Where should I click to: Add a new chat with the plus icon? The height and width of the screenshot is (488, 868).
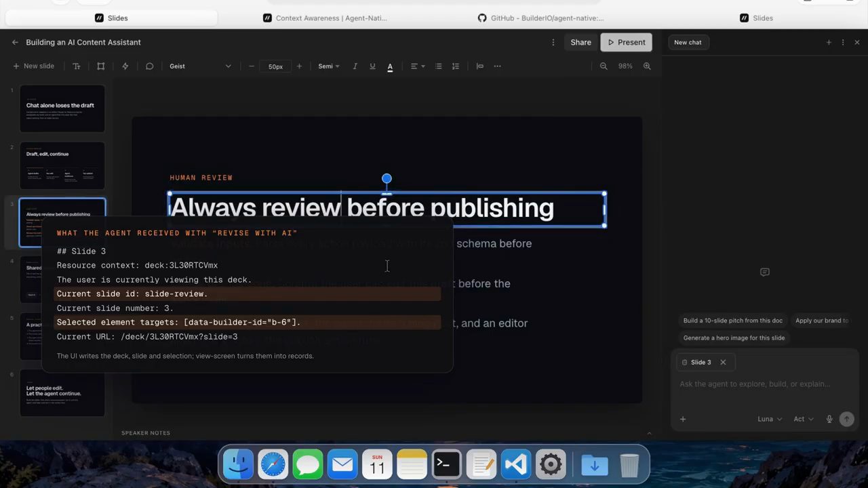829,42
